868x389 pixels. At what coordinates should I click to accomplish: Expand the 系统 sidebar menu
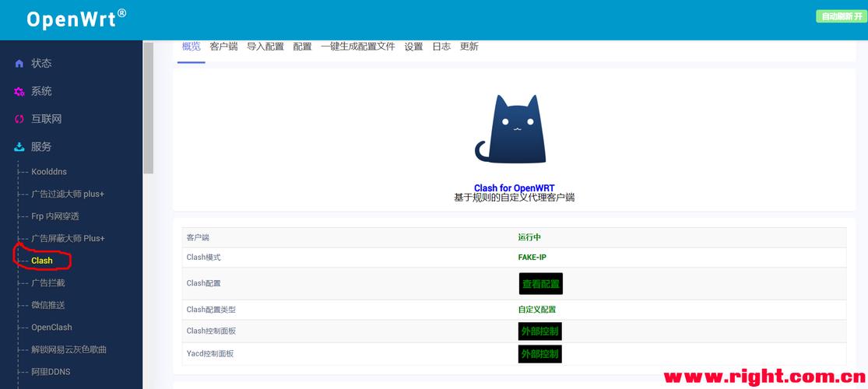(41, 91)
